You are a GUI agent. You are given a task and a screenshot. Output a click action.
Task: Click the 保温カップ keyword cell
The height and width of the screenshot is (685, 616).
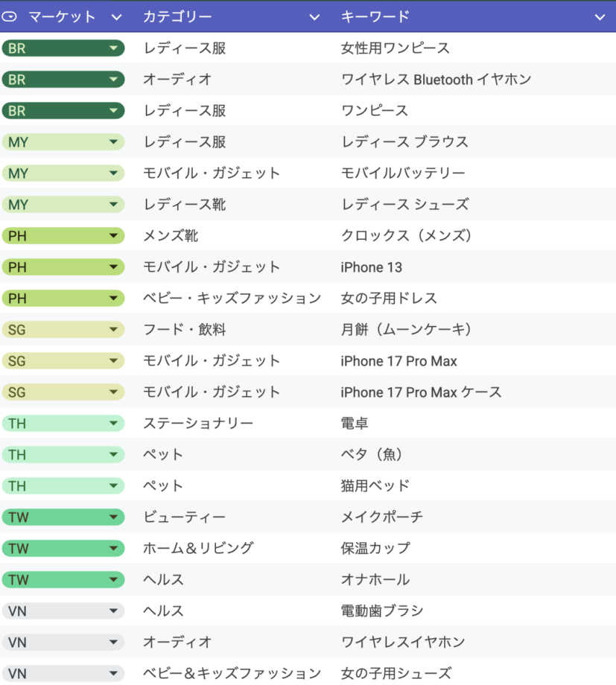[x=375, y=549]
